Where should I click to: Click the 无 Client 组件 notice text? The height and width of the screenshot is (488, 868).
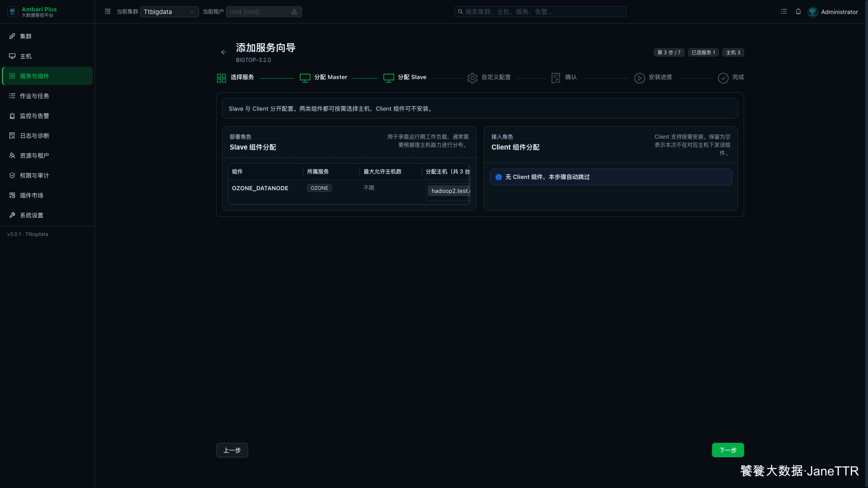pos(547,177)
